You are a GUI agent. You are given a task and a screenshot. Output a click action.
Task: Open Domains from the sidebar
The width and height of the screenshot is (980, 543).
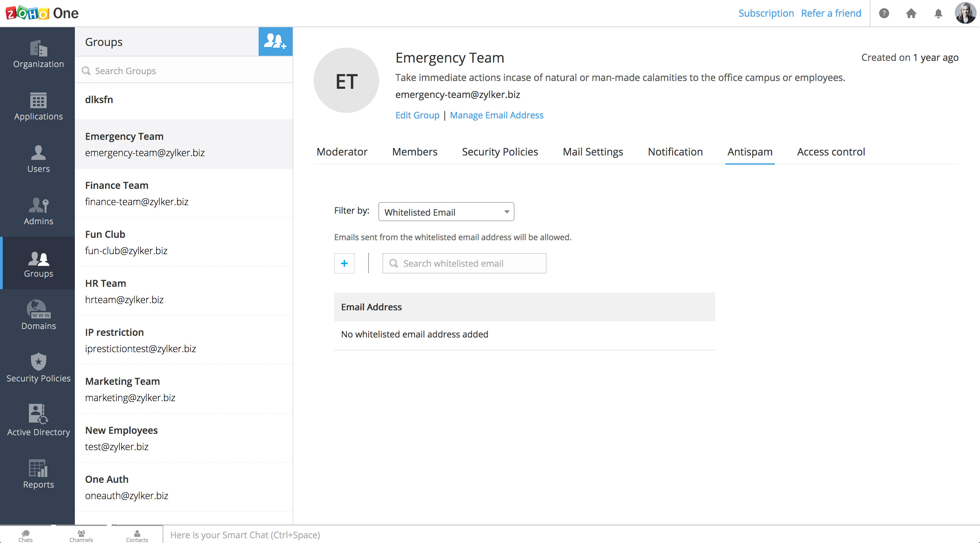click(x=38, y=316)
